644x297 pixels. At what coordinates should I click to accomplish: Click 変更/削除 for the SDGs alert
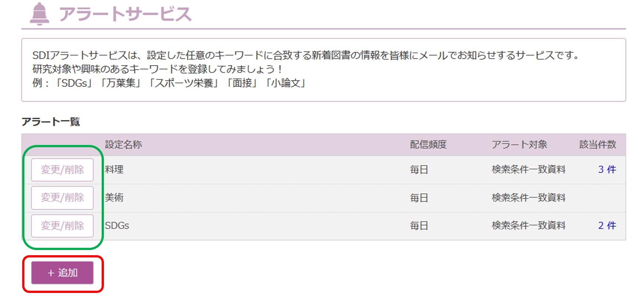coord(62,226)
